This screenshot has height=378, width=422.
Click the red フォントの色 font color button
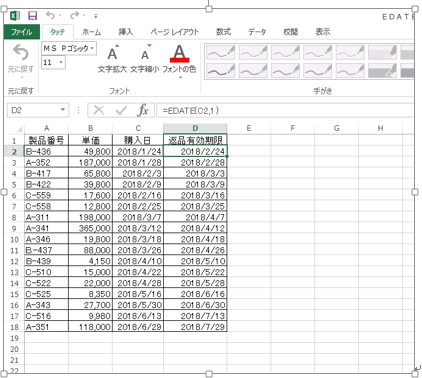point(179,54)
